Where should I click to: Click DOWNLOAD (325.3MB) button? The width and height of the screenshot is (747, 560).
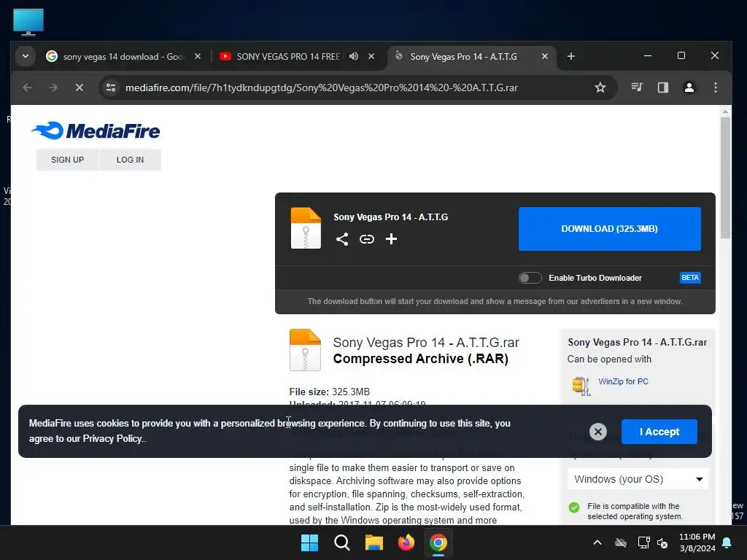[609, 228]
